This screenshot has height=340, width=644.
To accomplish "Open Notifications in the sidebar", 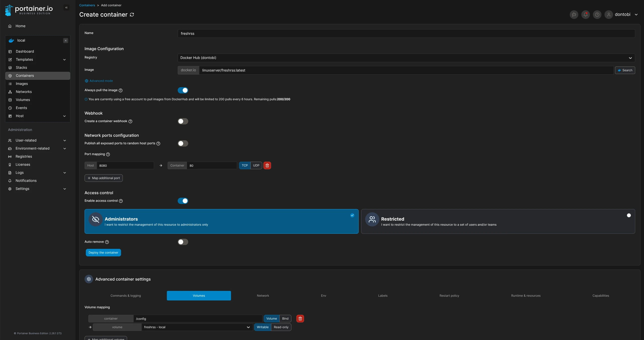I will [38, 181].
